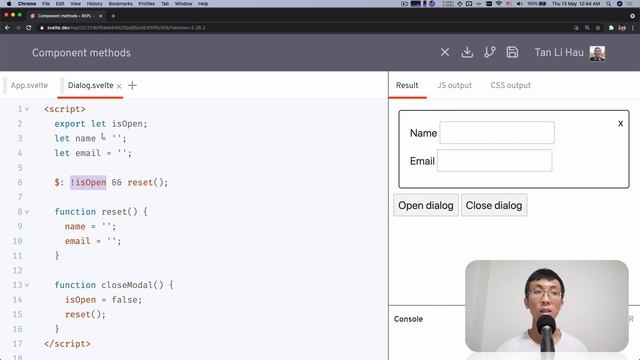This screenshot has height=360, width=640.
Task: Click the highlighted !isOpen code
Action: 88,182
